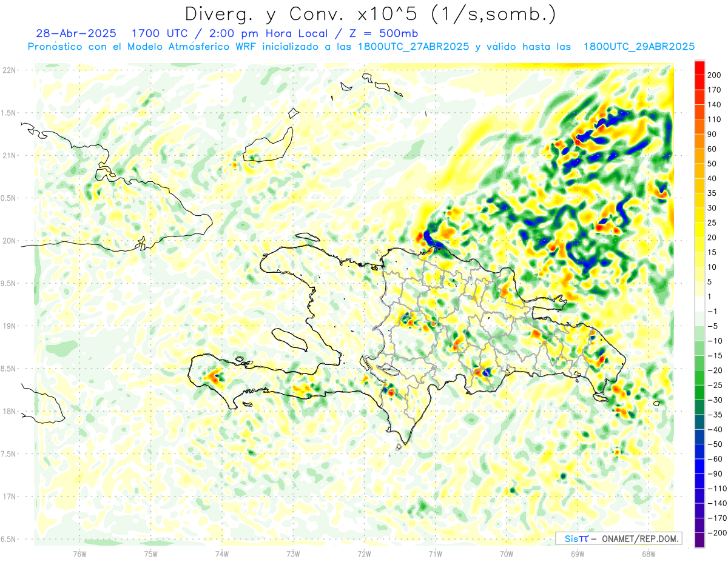Screen dimensions: 728x562
Task: Click the colorbar label '-200'
Action: pos(718,533)
